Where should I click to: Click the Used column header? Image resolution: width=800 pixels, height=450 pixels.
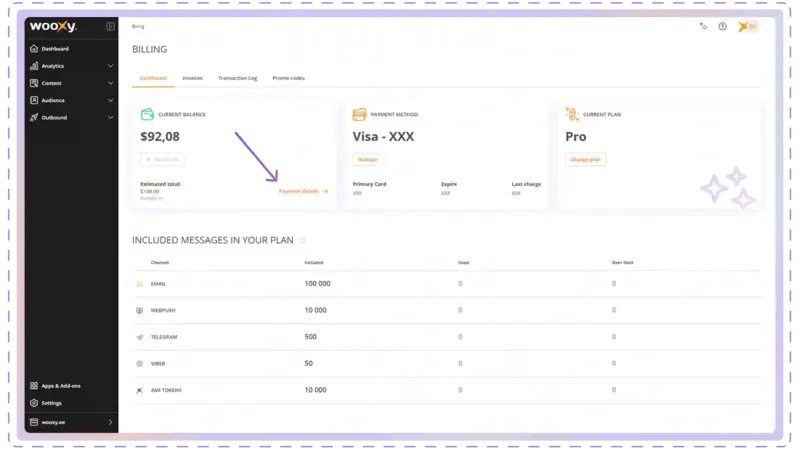(x=463, y=263)
